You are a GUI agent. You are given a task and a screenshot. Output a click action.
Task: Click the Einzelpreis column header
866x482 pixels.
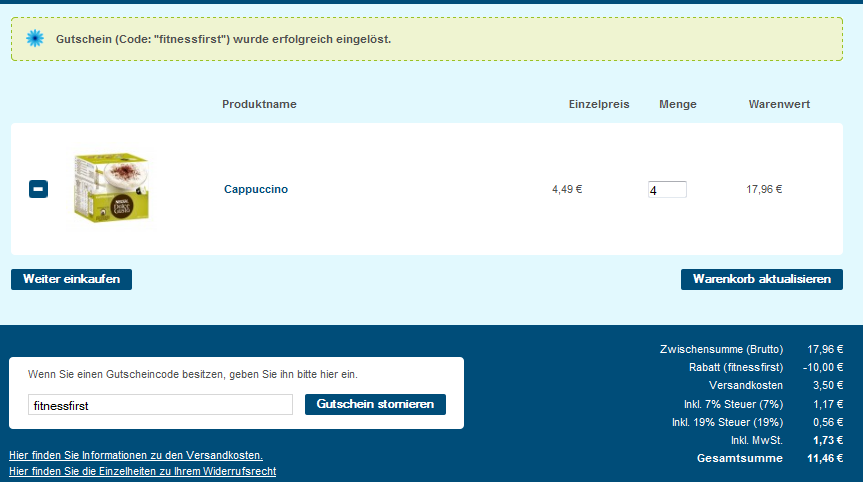[599, 104]
